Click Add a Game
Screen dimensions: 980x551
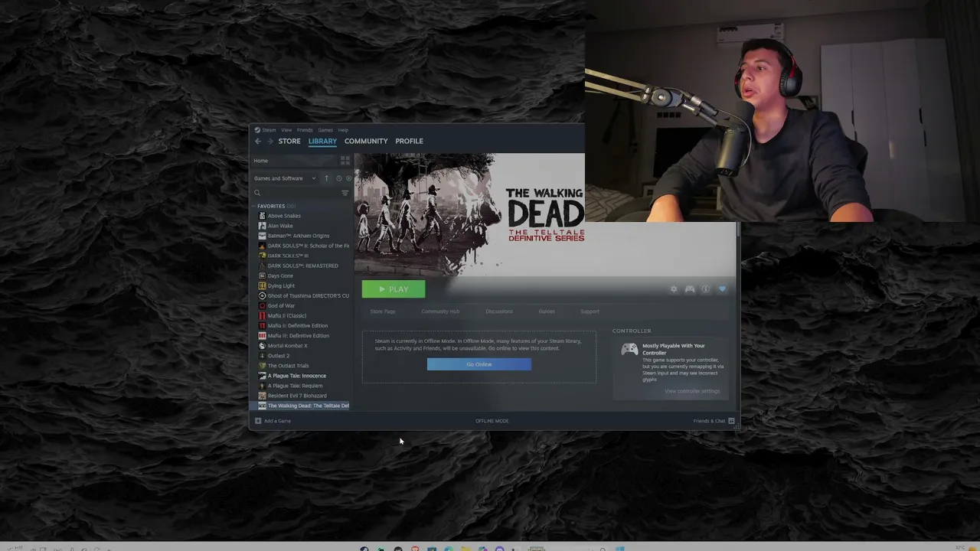click(273, 421)
